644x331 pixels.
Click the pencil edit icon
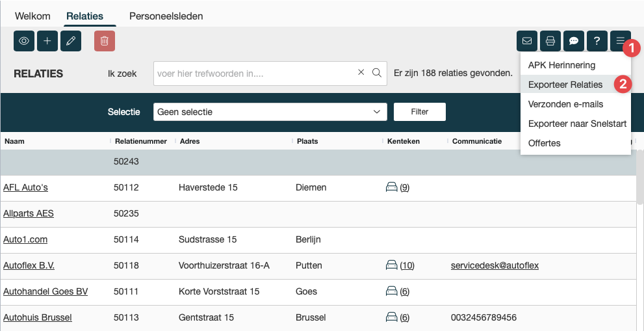tap(71, 41)
